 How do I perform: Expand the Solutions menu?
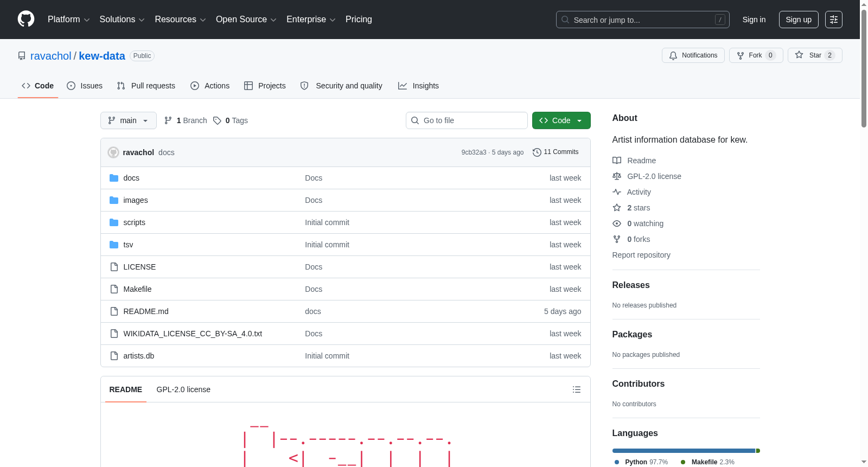[122, 20]
